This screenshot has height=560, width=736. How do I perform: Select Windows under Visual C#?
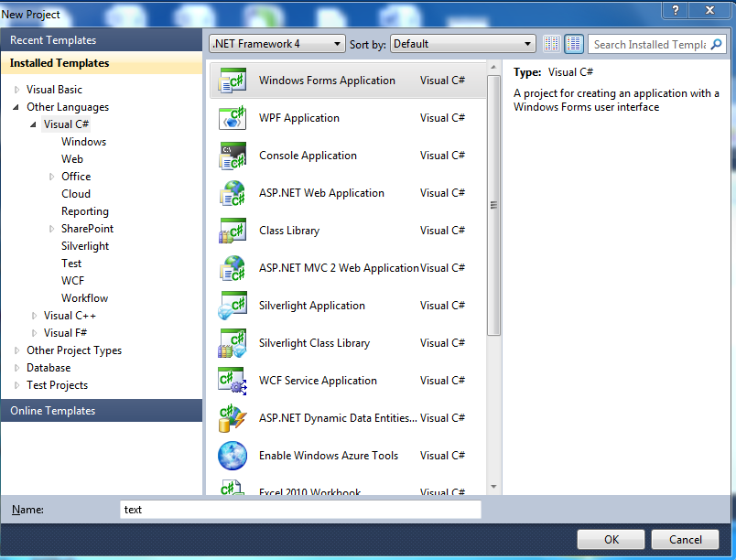83,142
